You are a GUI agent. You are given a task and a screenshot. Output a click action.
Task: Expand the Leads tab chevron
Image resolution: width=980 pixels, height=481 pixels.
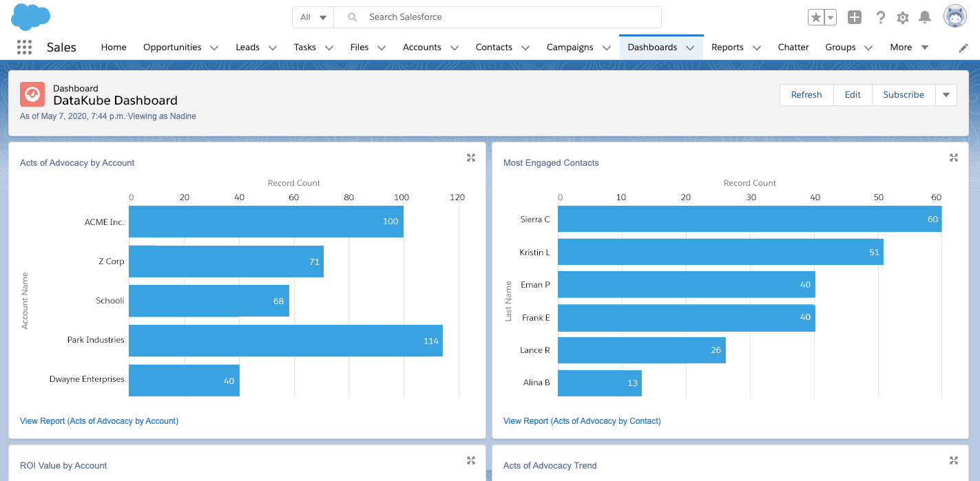pos(273,47)
